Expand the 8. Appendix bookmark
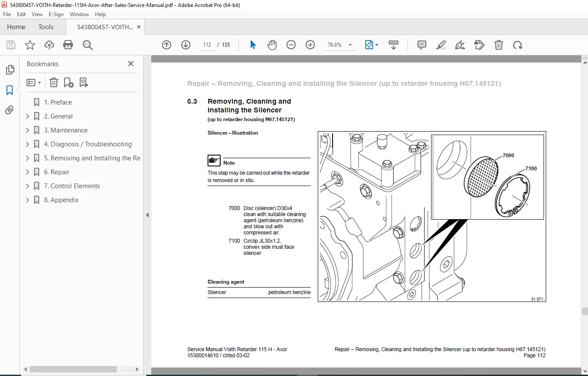This screenshot has width=588, height=376. coord(27,200)
